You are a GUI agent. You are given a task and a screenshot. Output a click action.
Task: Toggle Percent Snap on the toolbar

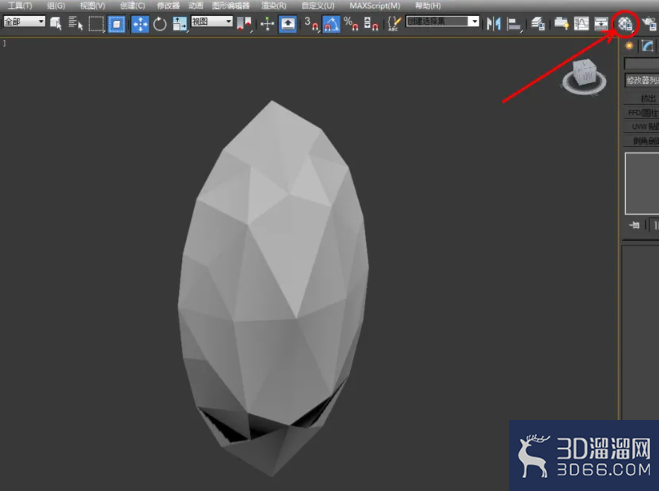tap(351, 24)
